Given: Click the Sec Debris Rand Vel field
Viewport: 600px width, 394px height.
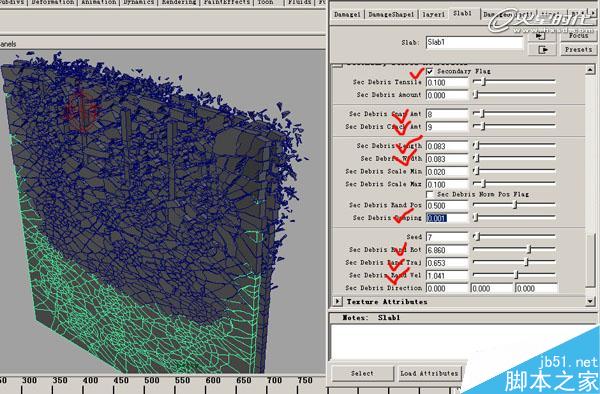Looking at the screenshot, I should click(447, 276).
